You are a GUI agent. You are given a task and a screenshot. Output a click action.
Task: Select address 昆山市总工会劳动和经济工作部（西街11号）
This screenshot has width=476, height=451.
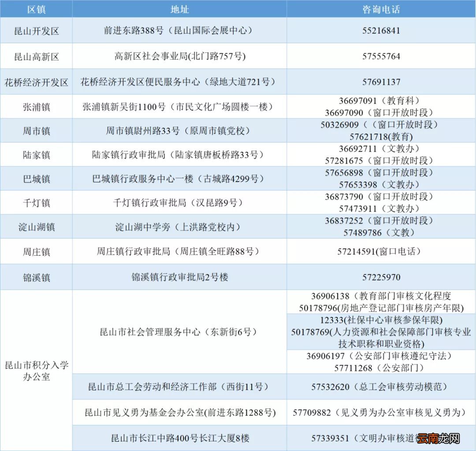pos(179,387)
